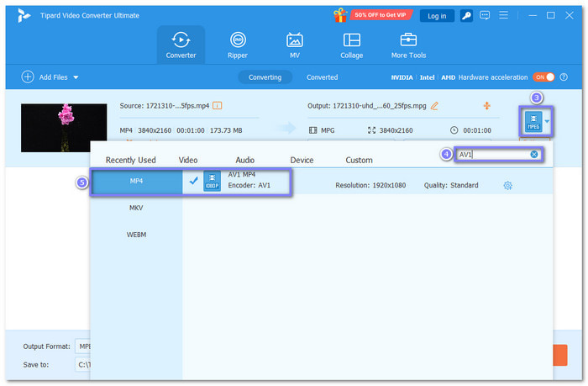Viewport: 588px width, 386px height.
Task: Click the orange compress icon beside output
Action: (x=486, y=106)
